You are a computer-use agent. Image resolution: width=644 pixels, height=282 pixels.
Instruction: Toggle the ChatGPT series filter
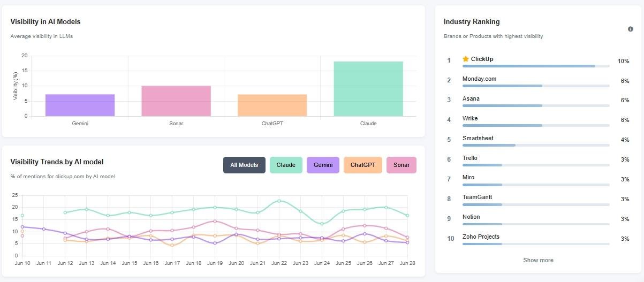(x=362, y=165)
